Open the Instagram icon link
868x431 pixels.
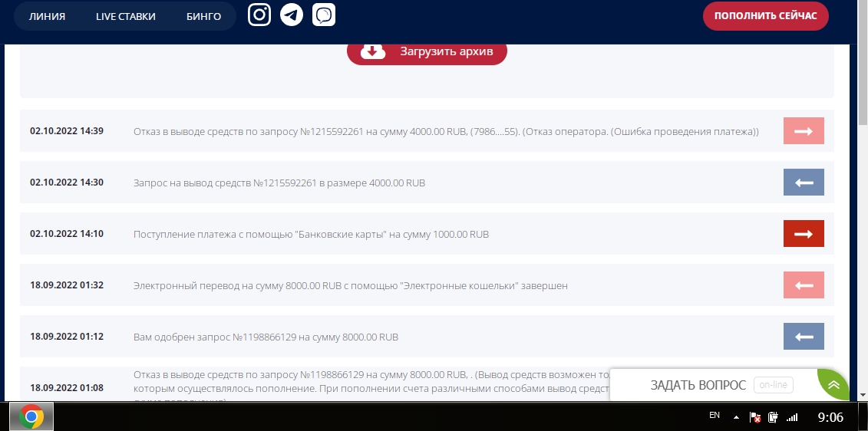point(259,15)
